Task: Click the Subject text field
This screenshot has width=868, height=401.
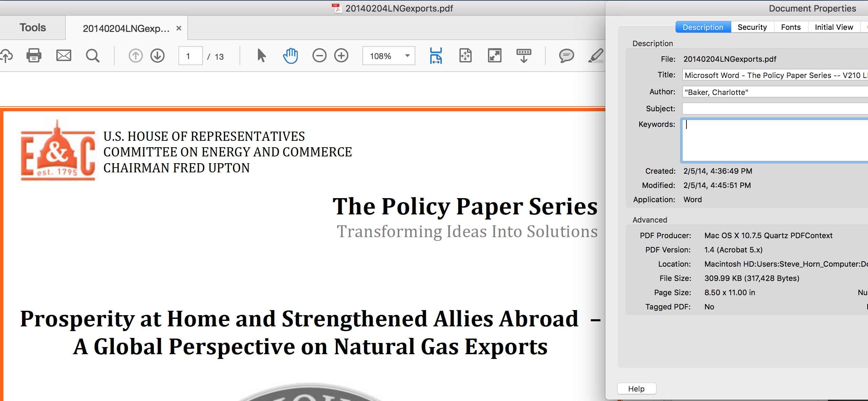Action: pyautogui.click(x=775, y=109)
